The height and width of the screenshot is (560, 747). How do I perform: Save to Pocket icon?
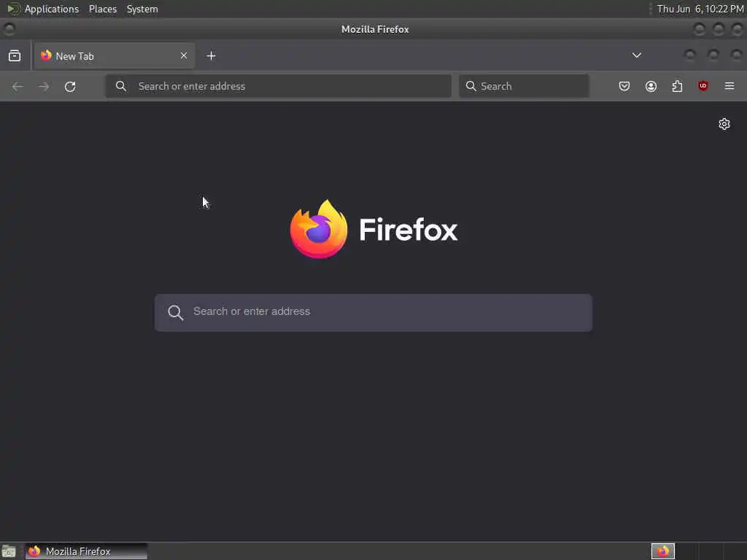tap(624, 86)
